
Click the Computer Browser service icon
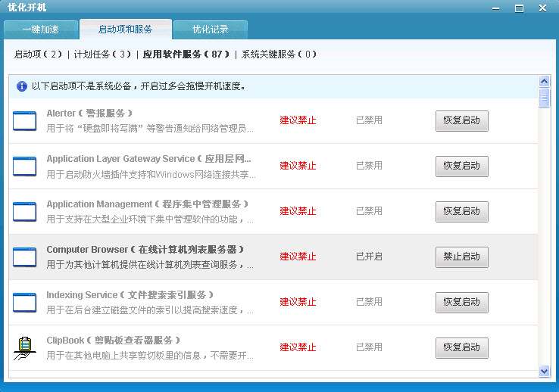[24, 257]
